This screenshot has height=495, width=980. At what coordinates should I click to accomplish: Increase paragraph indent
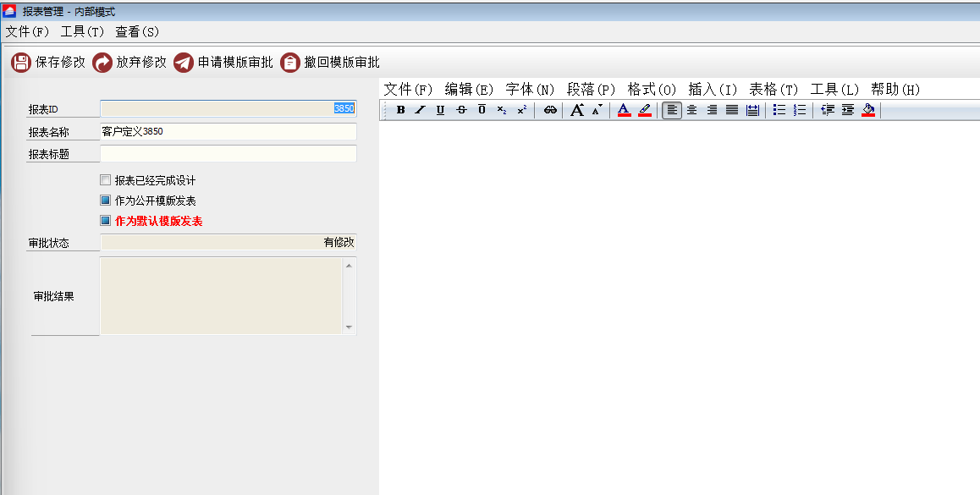pos(847,110)
